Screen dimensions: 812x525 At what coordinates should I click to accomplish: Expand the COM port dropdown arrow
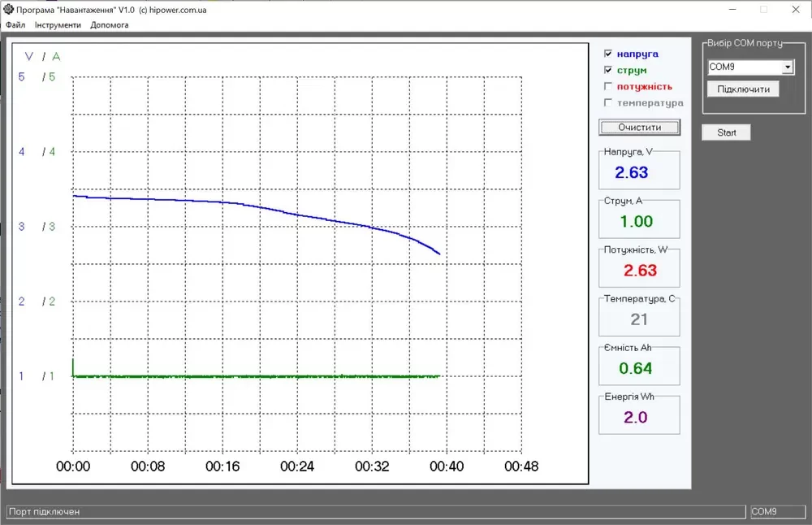787,67
